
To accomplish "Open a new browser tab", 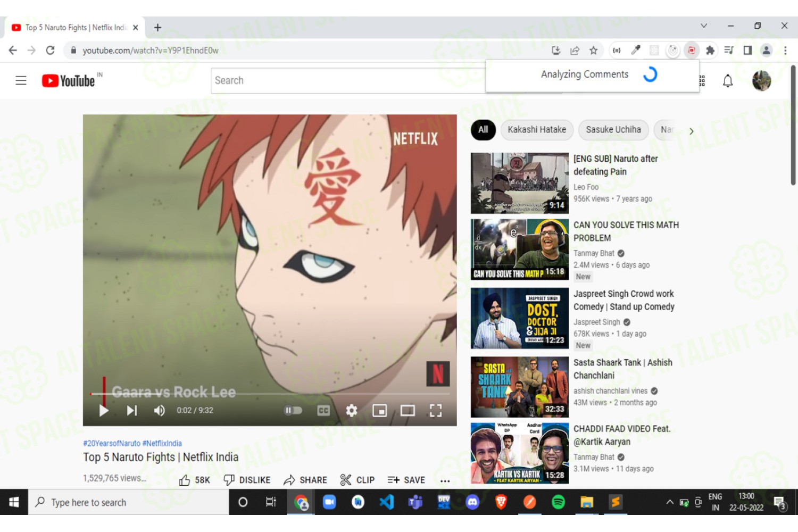I will [157, 28].
